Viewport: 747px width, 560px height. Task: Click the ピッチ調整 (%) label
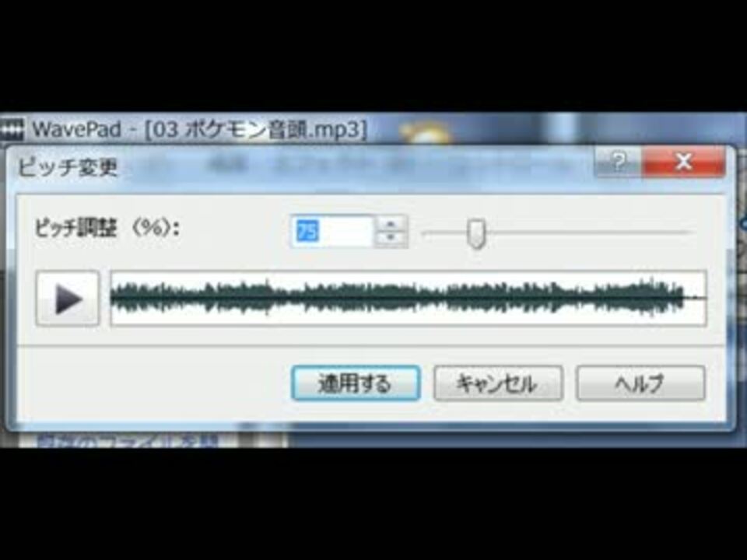(107, 229)
